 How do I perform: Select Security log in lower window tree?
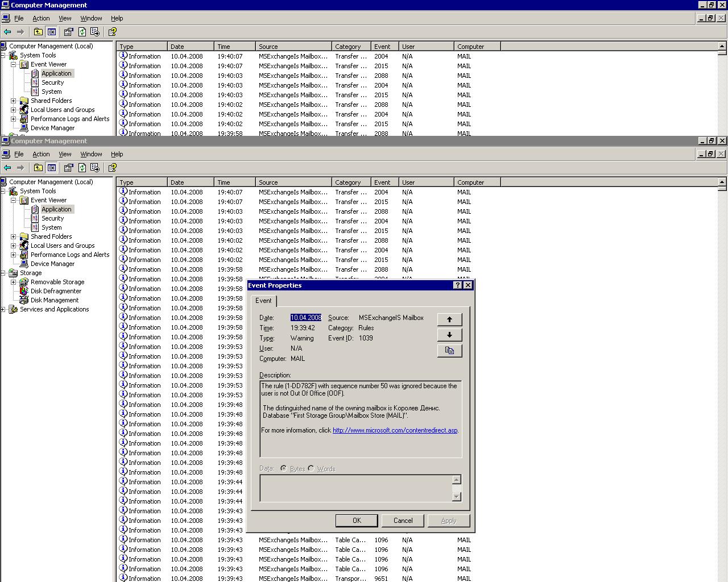coord(52,218)
